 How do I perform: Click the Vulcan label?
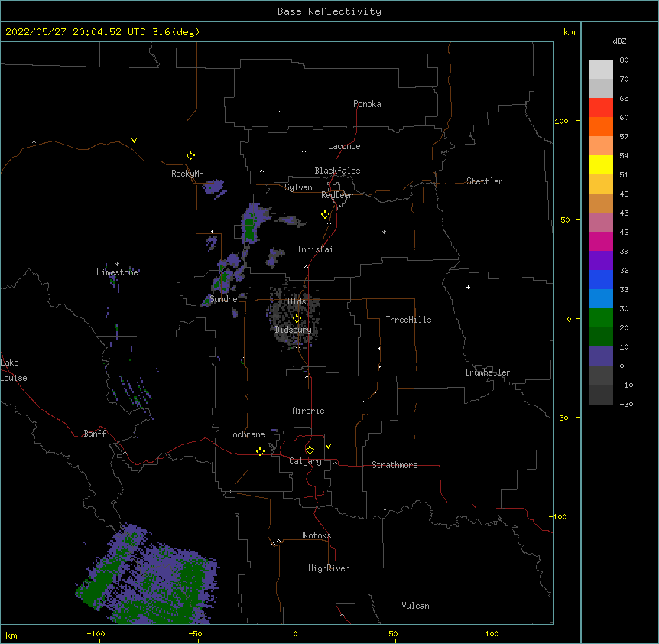click(x=415, y=606)
